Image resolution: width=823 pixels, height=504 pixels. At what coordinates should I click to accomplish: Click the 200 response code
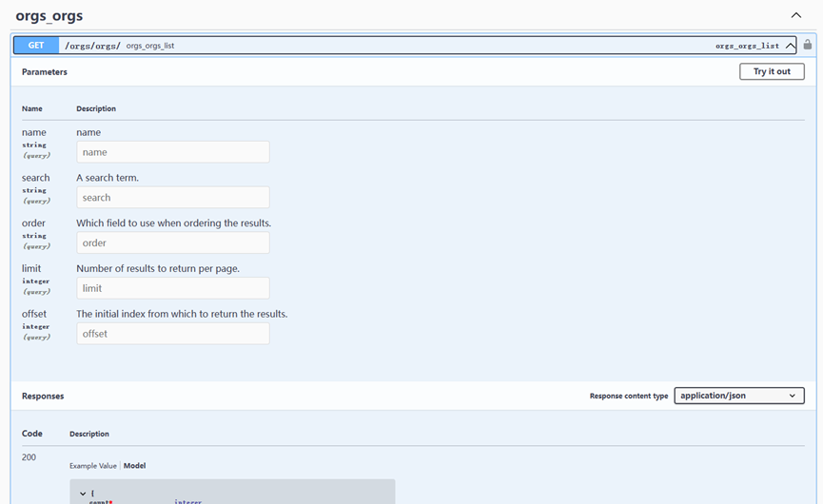pos(29,457)
